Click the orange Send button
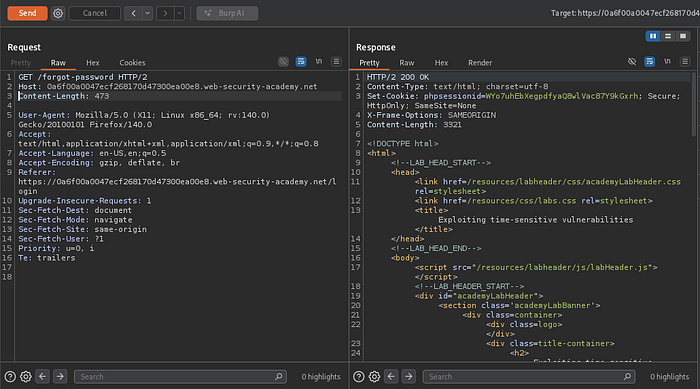Screen dimensions: 700x389 27,13
